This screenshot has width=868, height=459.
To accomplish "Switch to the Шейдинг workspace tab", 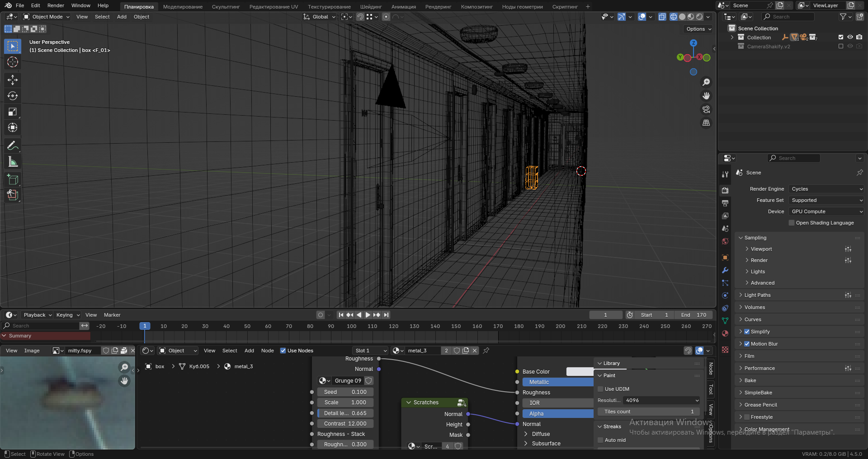I will coord(371,7).
